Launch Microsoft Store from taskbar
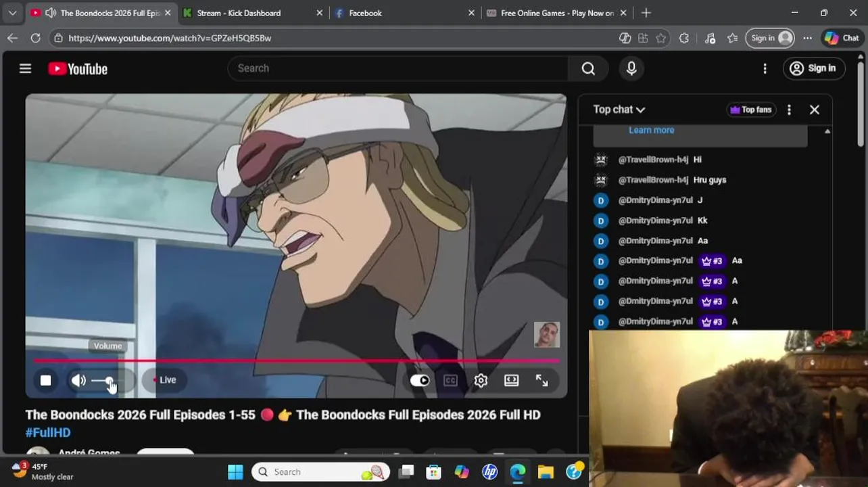Image resolution: width=868 pixels, height=487 pixels. [433, 471]
